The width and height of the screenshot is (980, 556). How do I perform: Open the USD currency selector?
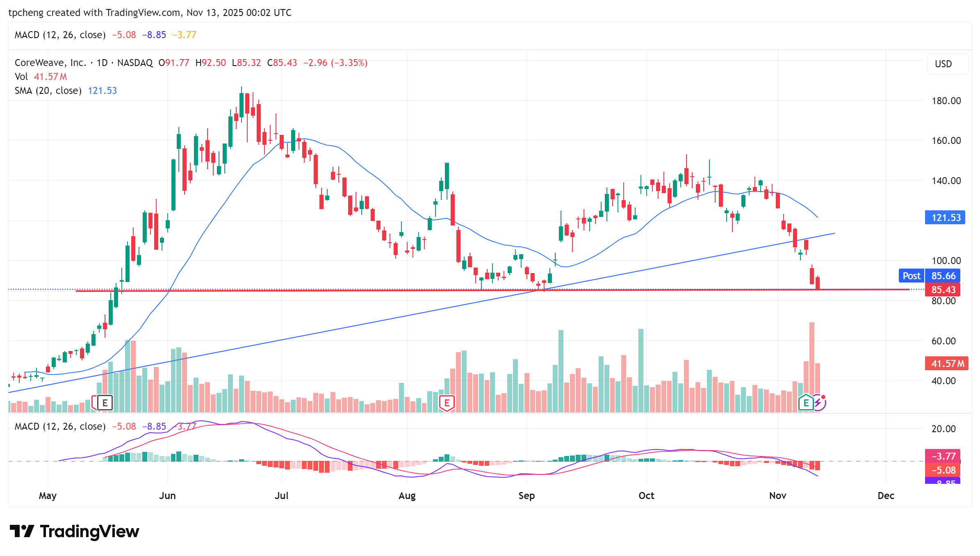(x=948, y=64)
